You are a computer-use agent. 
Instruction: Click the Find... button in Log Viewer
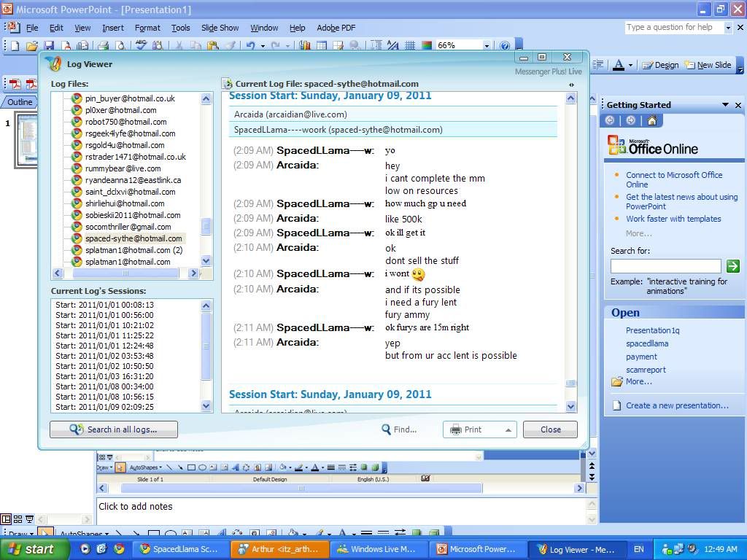point(399,429)
